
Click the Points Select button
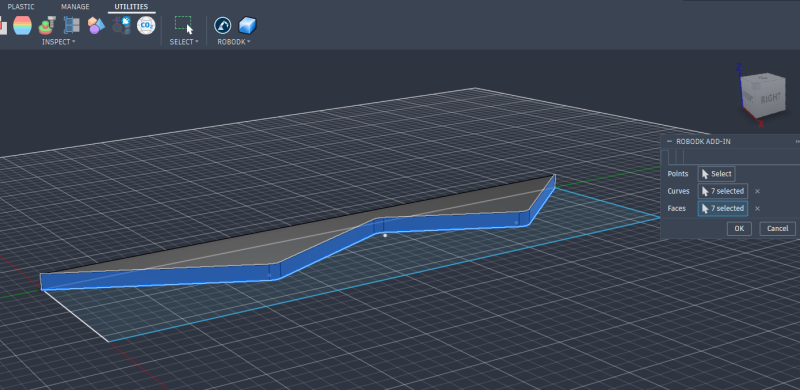716,174
